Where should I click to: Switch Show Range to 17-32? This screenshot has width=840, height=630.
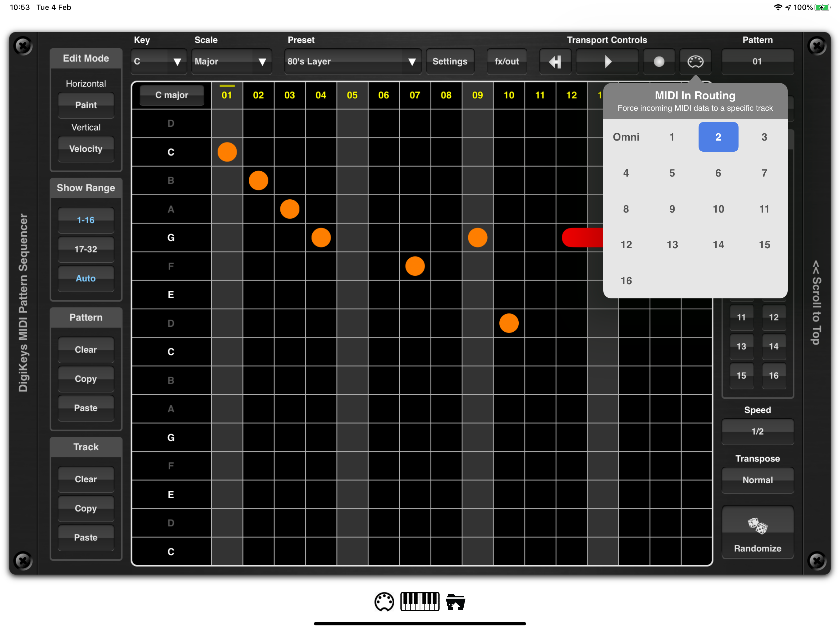(86, 249)
